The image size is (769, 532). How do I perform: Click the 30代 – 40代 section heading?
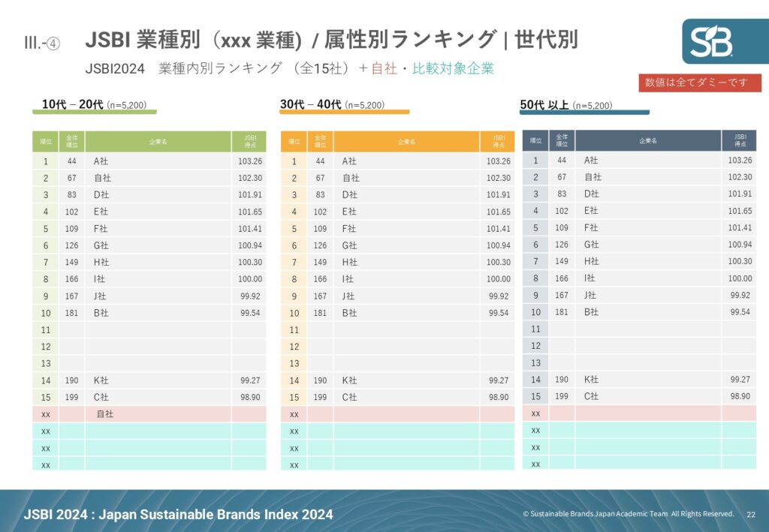point(332,104)
